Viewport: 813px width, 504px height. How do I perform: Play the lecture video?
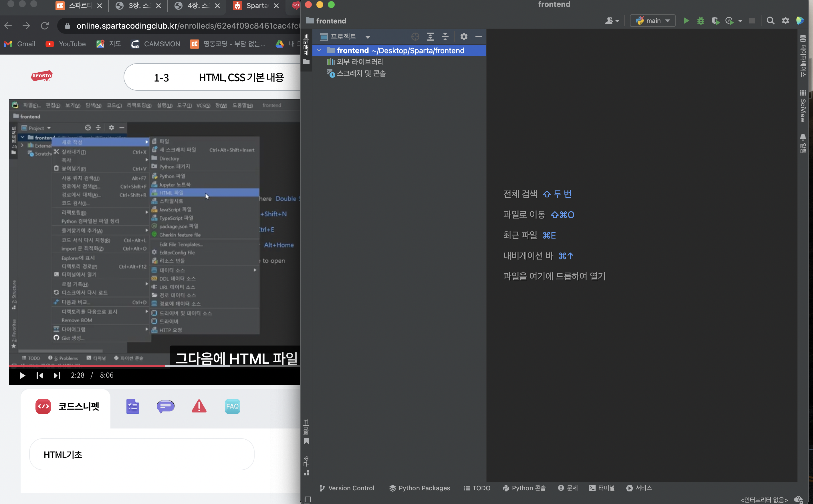pos(22,376)
